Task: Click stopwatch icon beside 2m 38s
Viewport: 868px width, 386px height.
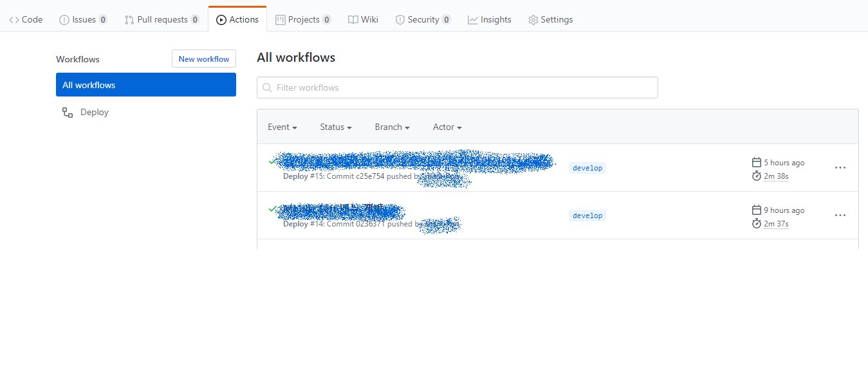Action: tap(757, 176)
